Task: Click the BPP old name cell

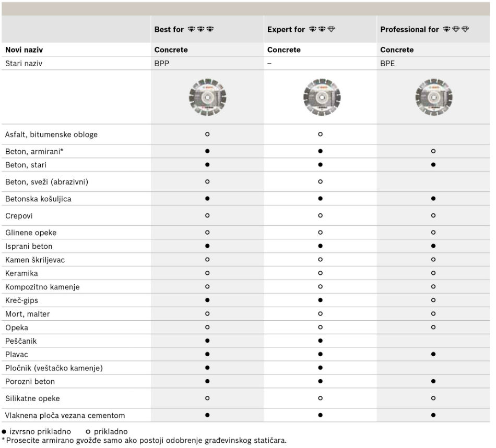Action: [162, 64]
